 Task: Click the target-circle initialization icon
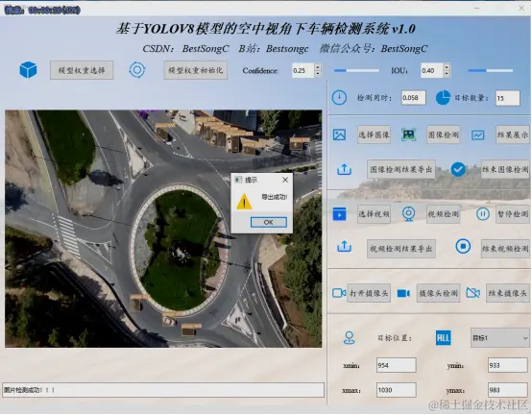click(137, 70)
